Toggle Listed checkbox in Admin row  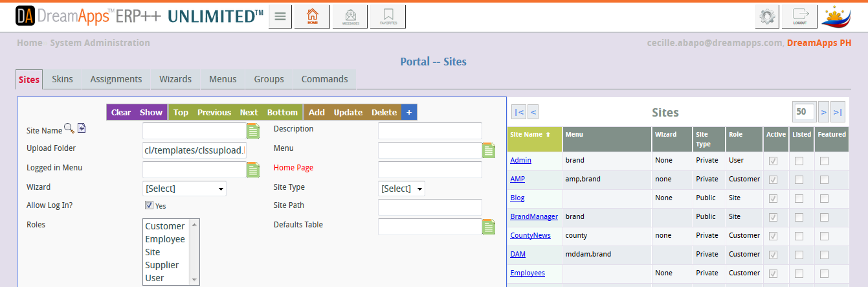point(799,160)
